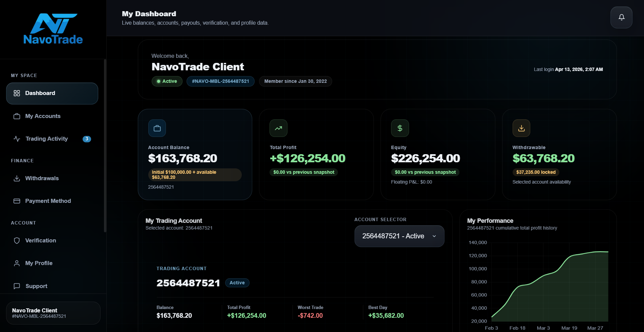The width and height of the screenshot is (644, 332).
Task: Click the Last login Apr 13, 2026 text
Action: 568,69
